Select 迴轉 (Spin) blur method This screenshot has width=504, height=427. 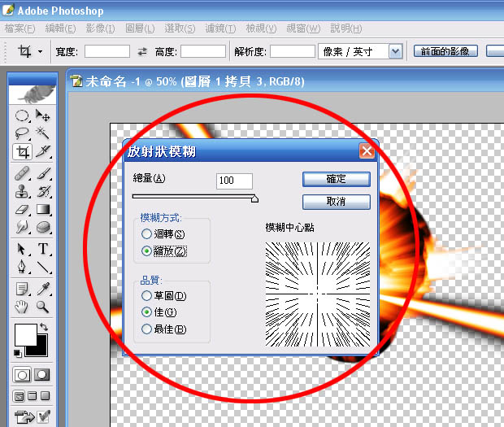click(x=163, y=233)
